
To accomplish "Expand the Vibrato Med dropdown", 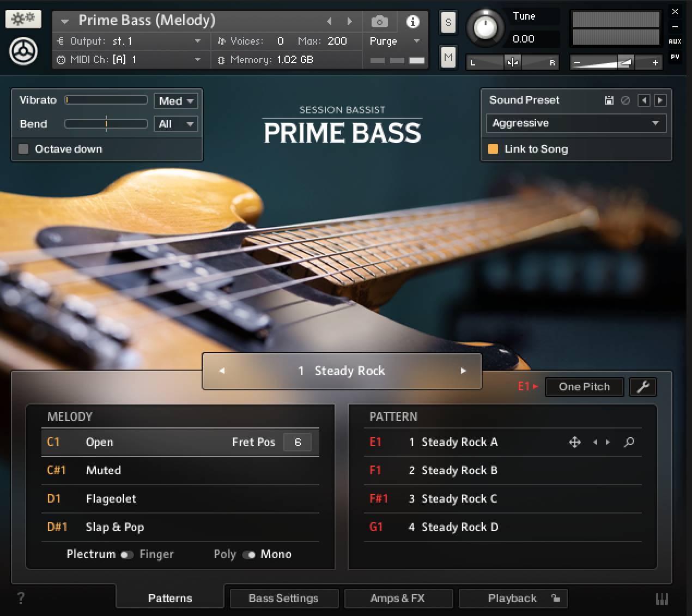I will [175, 101].
